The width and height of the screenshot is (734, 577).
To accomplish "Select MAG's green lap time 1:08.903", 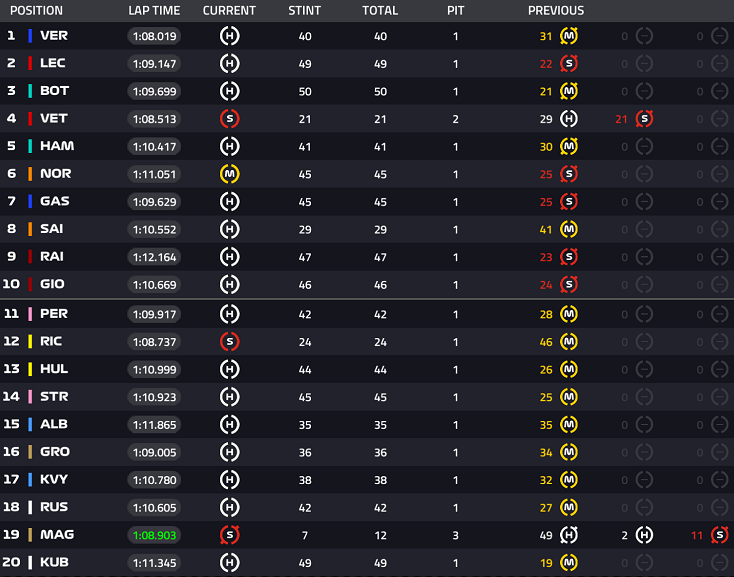I will pos(154,535).
